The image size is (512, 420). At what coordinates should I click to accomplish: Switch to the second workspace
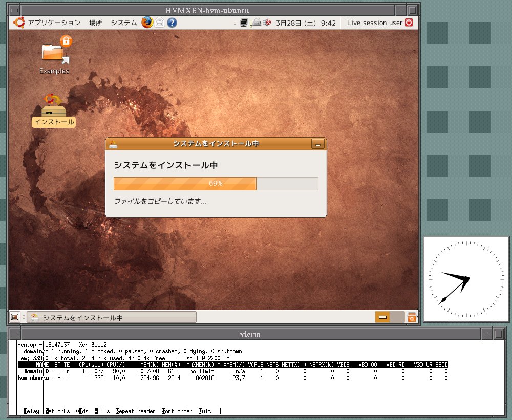pos(397,317)
